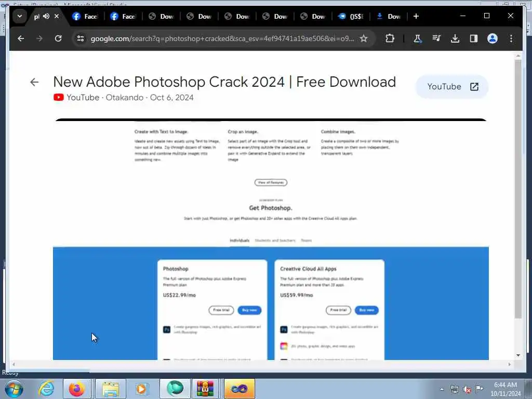
Task: Click Buy now on Photoshop card
Action: click(249, 310)
